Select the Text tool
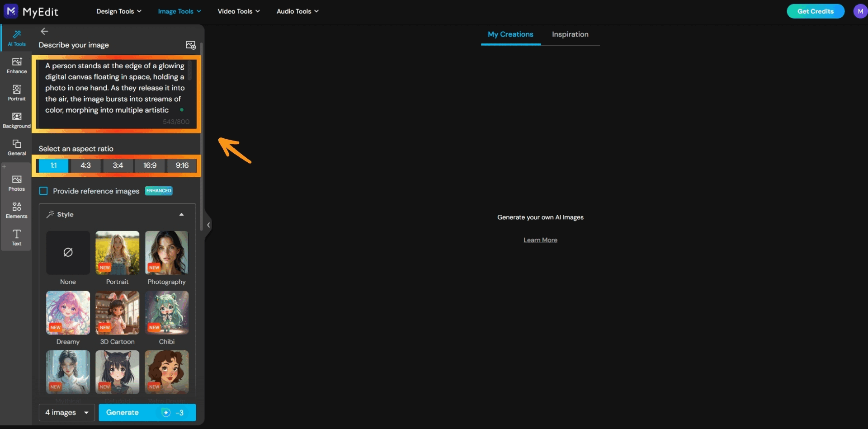 pyautogui.click(x=17, y=237)
